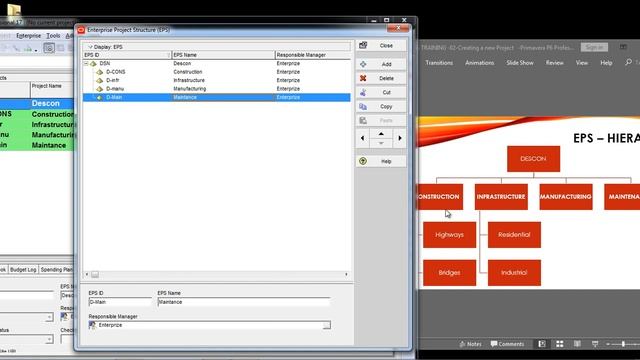Open PowerPoint Slide Show ribbon tab
The width and height of the screenshot is (640, 360).
[x=520, y=63]
